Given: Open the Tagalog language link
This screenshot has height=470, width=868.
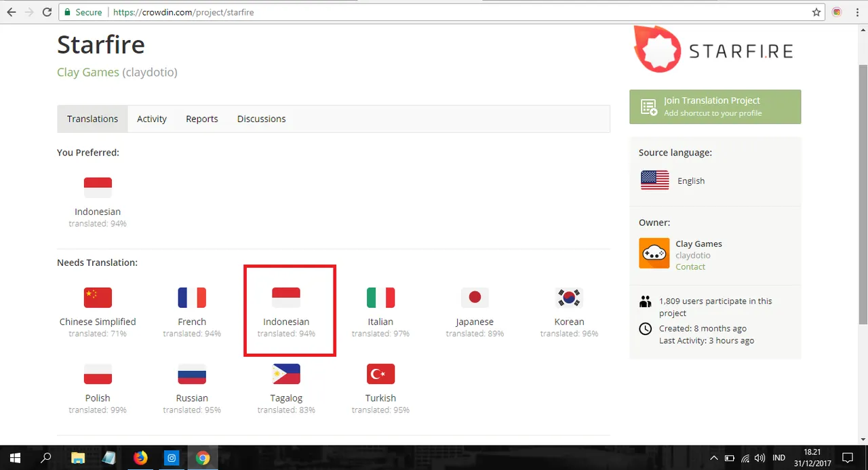Looking at the screenshot, I should (x=286, y=398).
